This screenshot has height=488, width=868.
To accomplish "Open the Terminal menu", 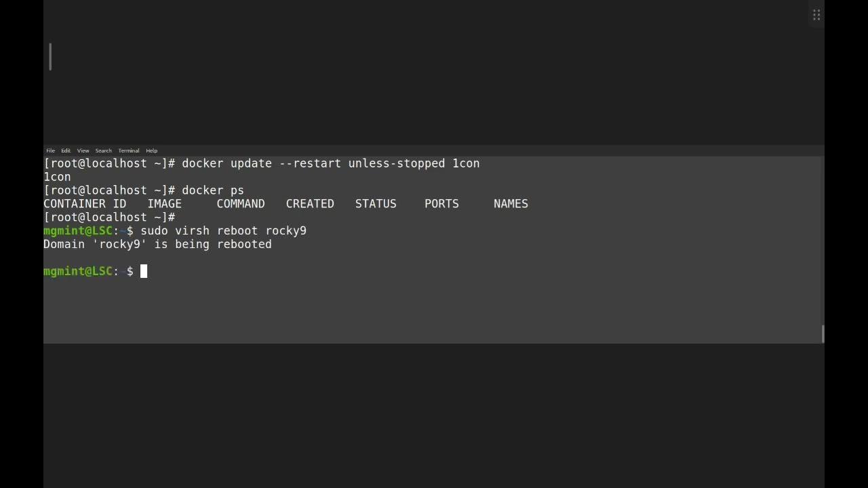I will coord(128,150).
